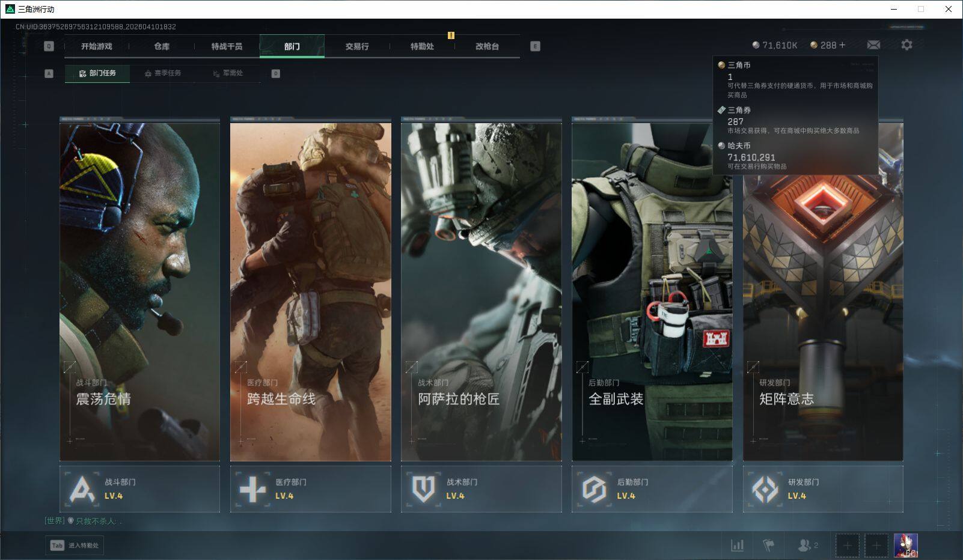Click the first empty squad slot plus
Viewport: 963px width, 560px height.
click(847, 546)
